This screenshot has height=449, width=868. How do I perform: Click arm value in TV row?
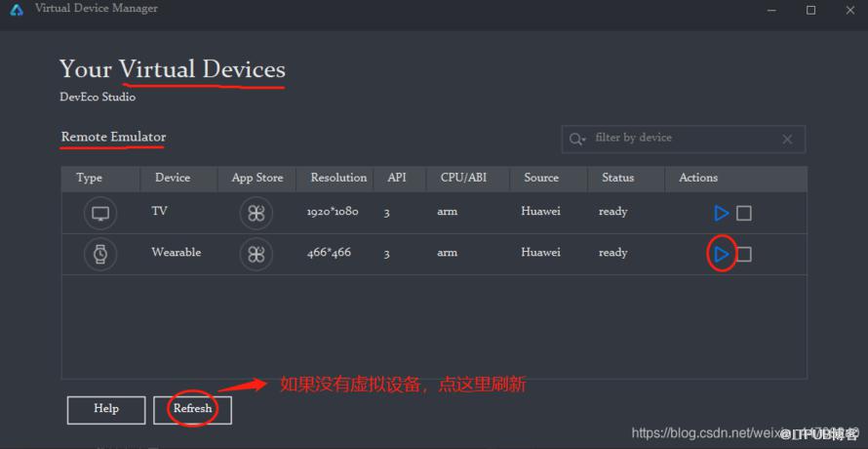(x=448, y=213)
